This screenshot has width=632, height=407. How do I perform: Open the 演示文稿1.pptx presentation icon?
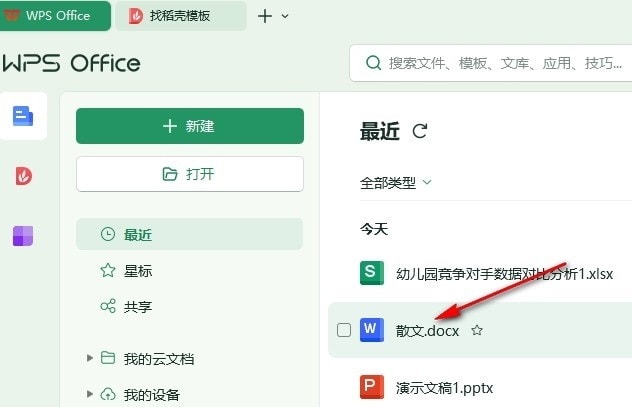pos(372,387)
